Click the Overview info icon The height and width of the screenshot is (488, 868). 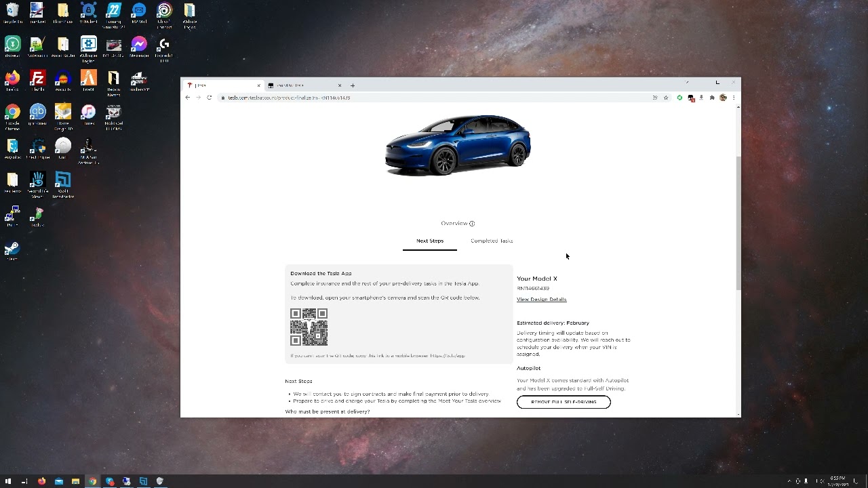(472, 224)
